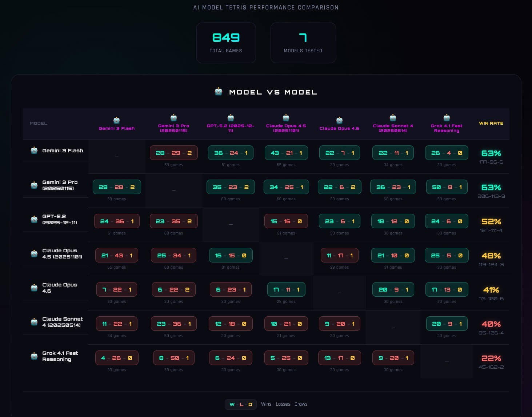Click the W-L-D legend badge
The image size is (532, 417).
click(241, 404)
